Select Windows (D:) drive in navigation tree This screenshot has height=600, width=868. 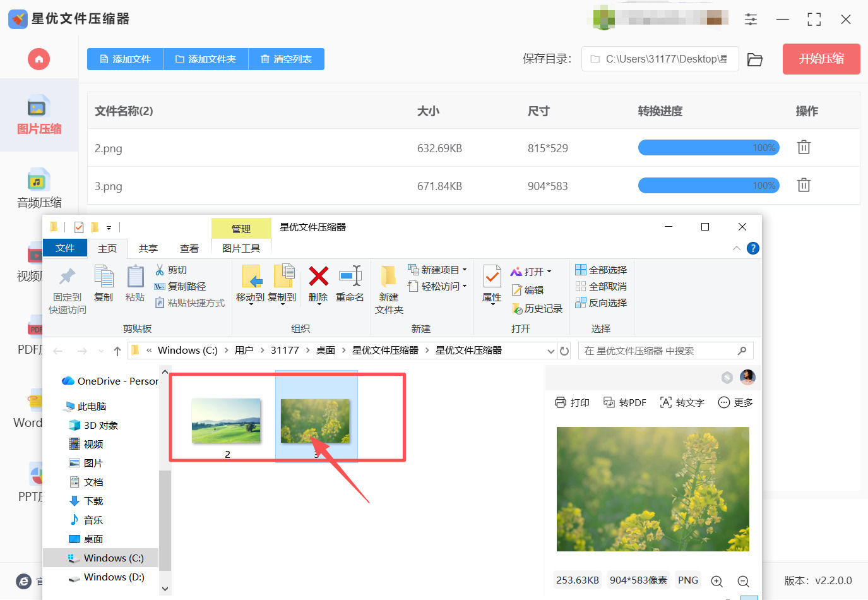[107, 577]
